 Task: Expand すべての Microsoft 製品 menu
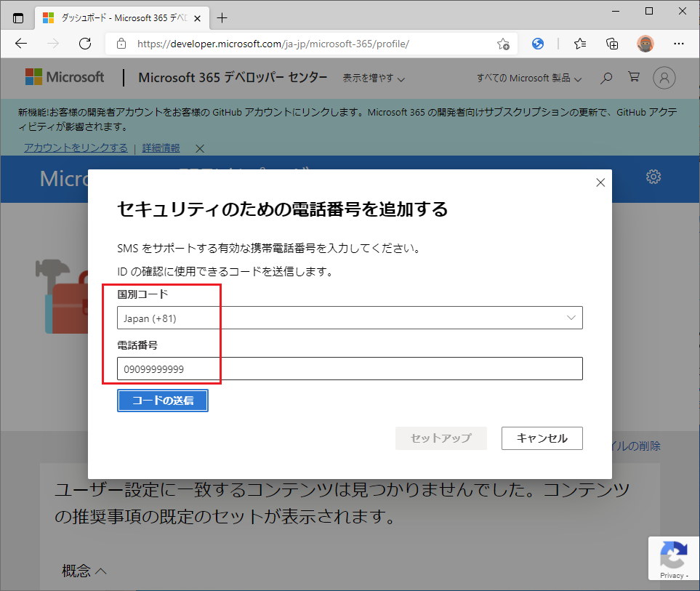(529, 78)
